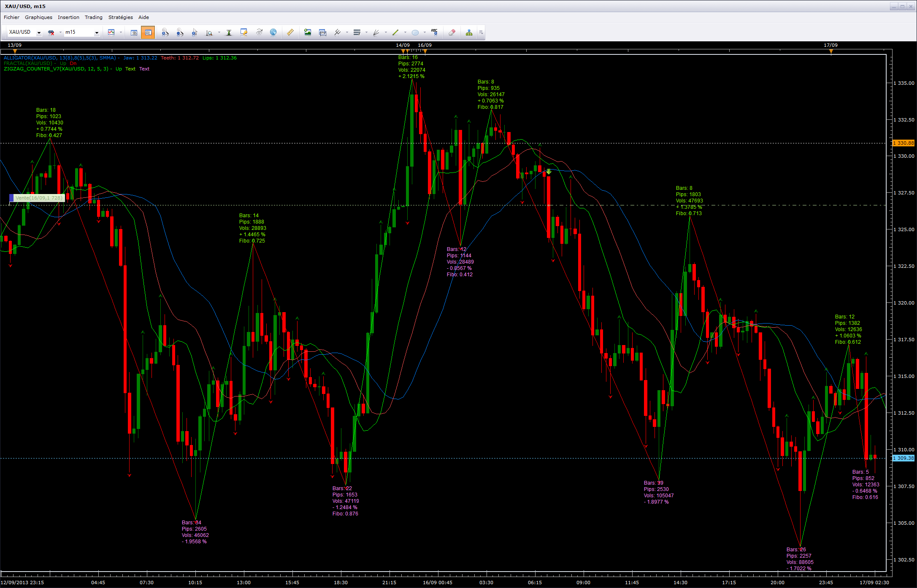Viewport: 917px width, 588px height.
Task: Click the zoom out magnifier icon
Action: click(x=180, y=32)
